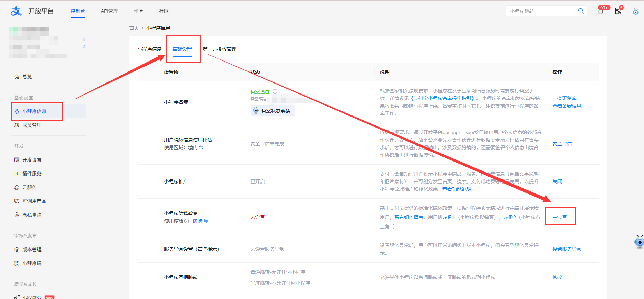Open the 查看功能说明 link
Image resolution: width=644 pixels, height=299 pixels.
coord(457,189)
